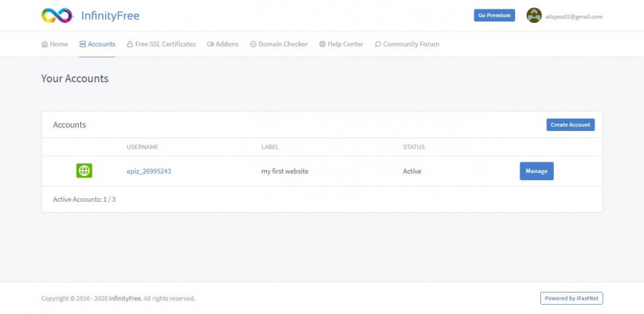Viewport: 644px width, 314px height.
Task: Click the Community Forum chat icon
Action: pyautogui.click(x=379, y=44)
